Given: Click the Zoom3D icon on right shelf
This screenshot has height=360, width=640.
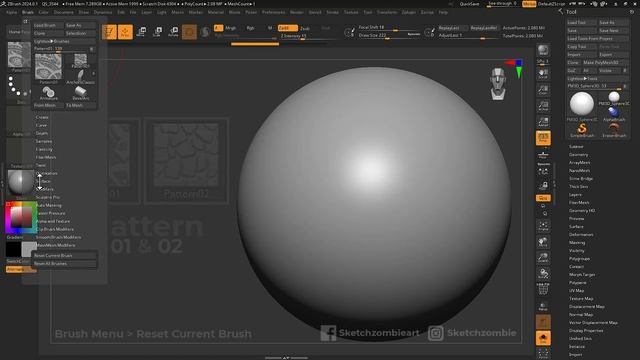Looking at the screenshot, I should point(543,258).
